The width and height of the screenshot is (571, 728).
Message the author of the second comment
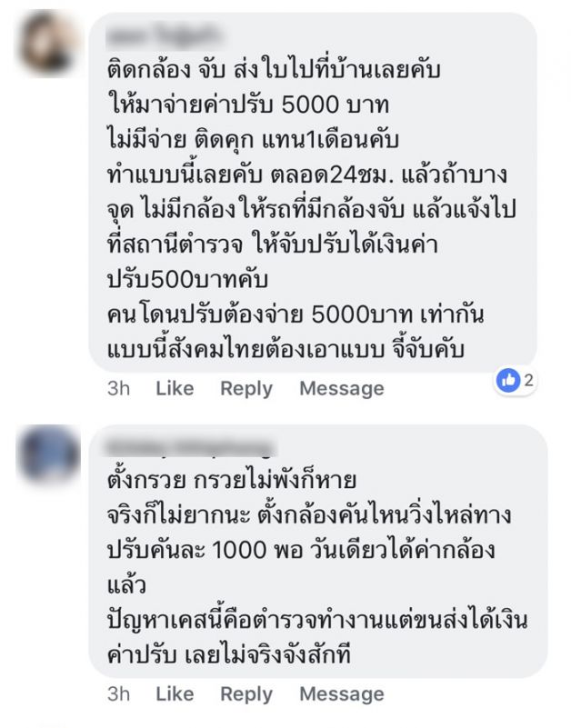tap(342, 694)
